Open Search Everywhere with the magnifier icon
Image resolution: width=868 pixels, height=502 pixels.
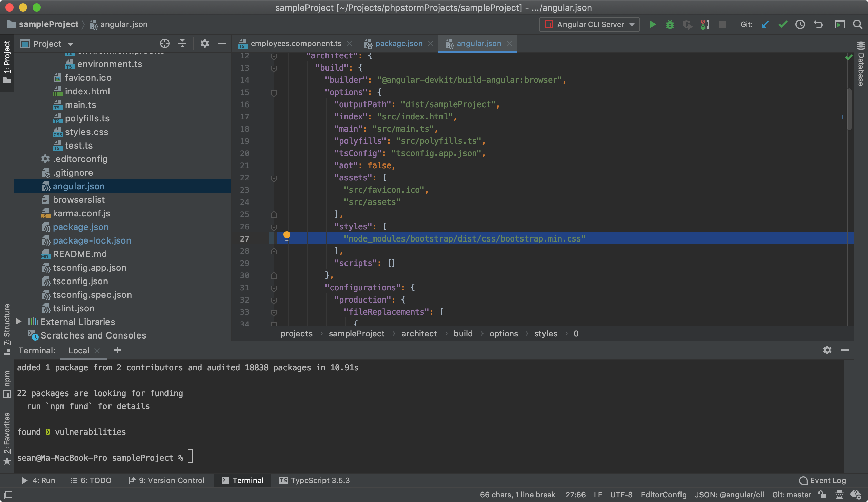click(x=857, y=24)
